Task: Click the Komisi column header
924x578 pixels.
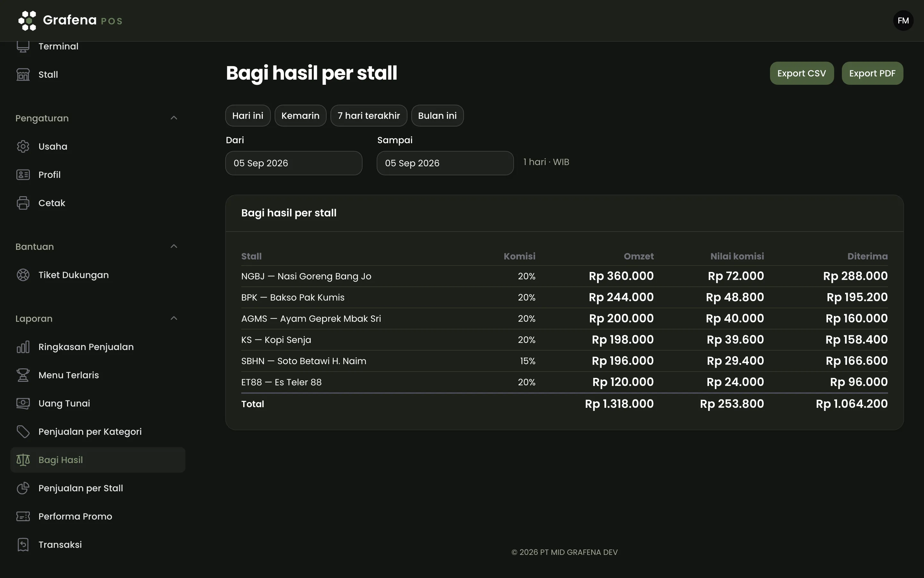Action: (519, 256)
